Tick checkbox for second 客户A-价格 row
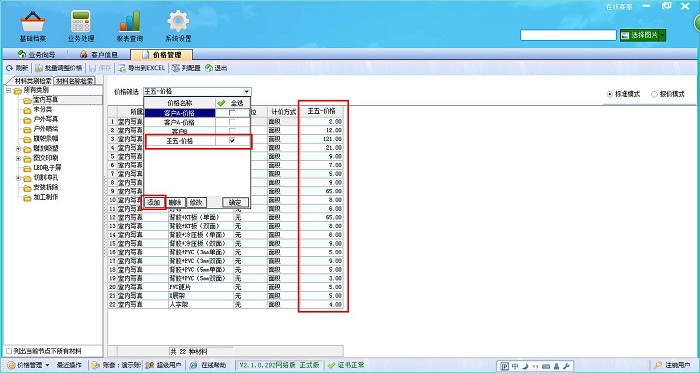 pyautogui.click(x=232, y=122)
